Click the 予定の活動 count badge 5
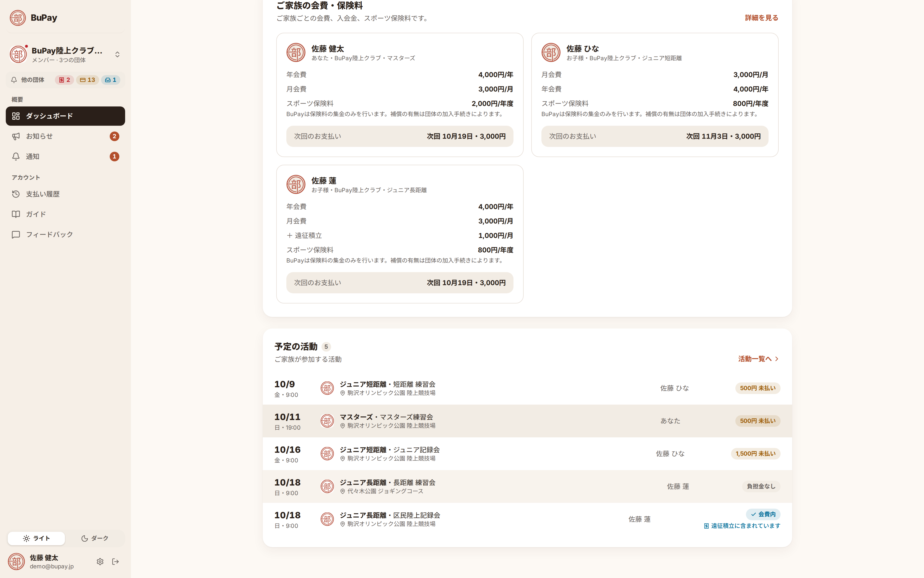Viewport: 924px width, 578px height. pos(326,347)
